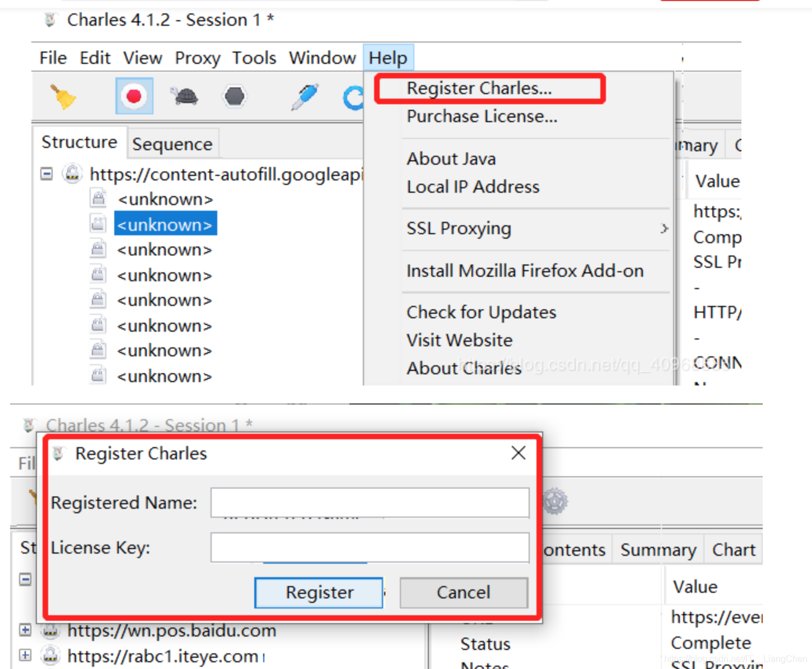Collapse the content-autofill.googleapis tree node
The width and height of the screenshot is (812, 669).
pyautogui.click(x=47, y=174)
